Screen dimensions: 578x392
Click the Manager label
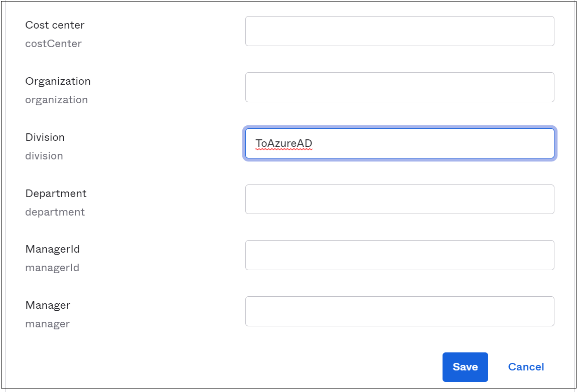coord(47,305)
